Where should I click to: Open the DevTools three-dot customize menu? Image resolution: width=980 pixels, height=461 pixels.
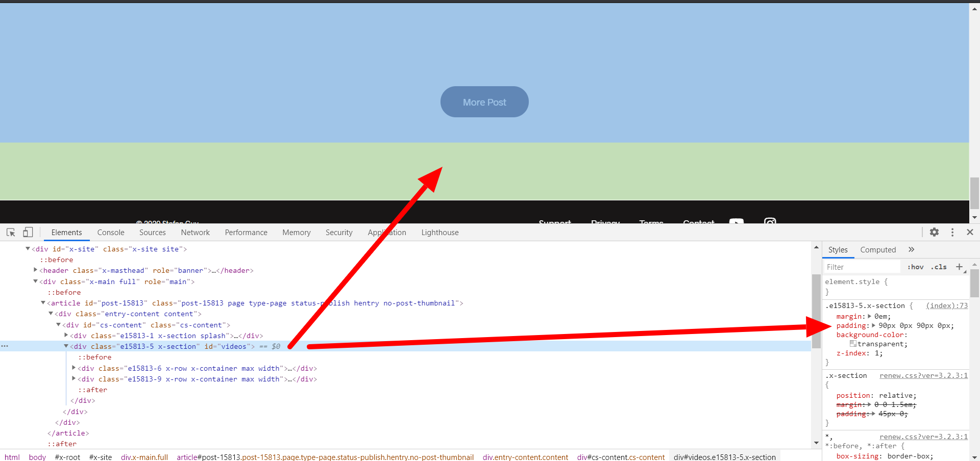click(952, 233)
